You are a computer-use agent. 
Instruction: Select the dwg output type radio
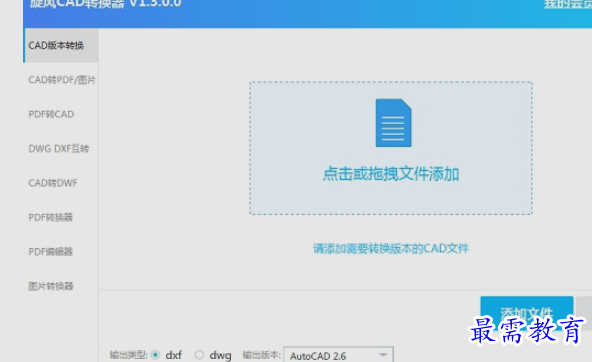tap(199, 355)
